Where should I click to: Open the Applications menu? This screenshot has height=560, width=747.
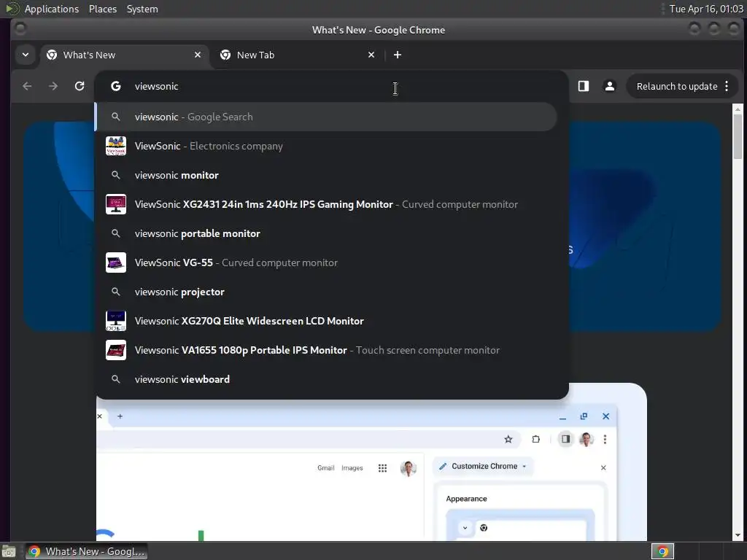(x=52, y=9)
